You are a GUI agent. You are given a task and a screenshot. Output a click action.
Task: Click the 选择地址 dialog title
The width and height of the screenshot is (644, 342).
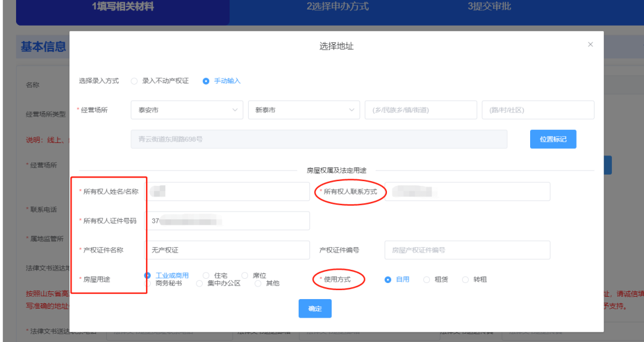pos(336,46)
